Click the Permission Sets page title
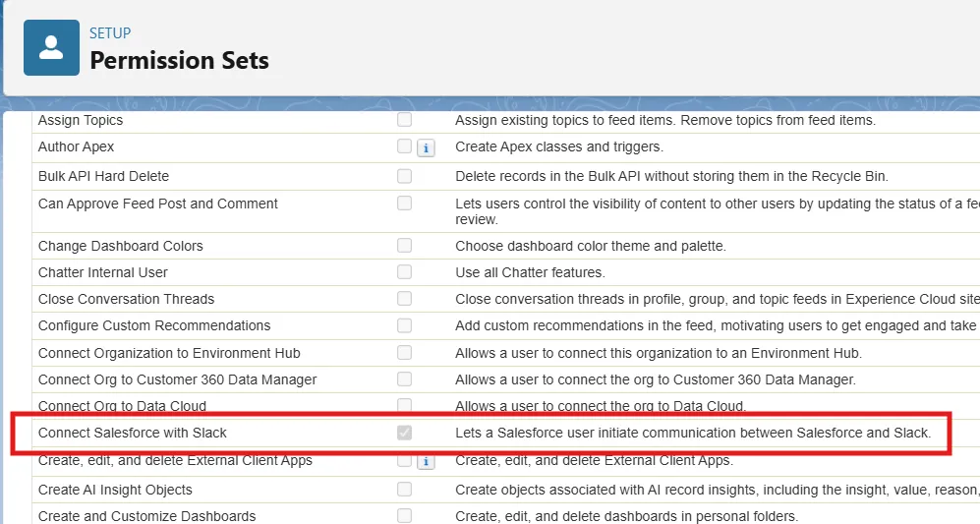 click(179, 60)
